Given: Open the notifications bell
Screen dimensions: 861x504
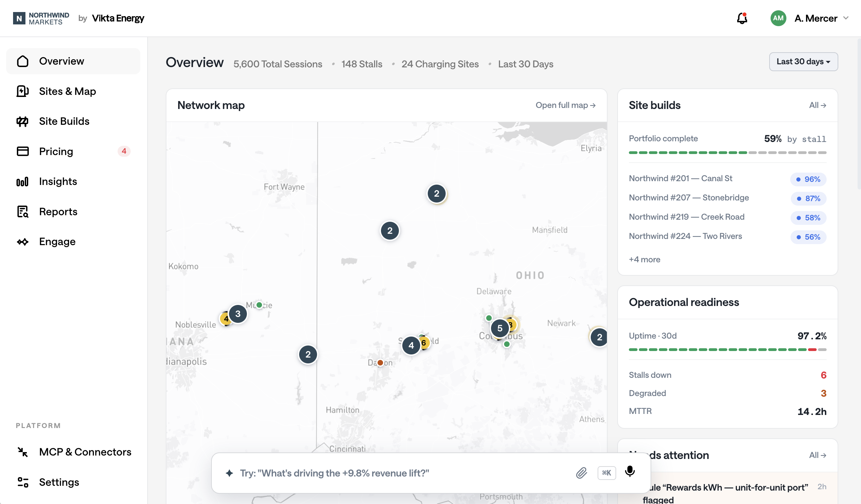Looking at the screenshot, I should pos(742,18).
